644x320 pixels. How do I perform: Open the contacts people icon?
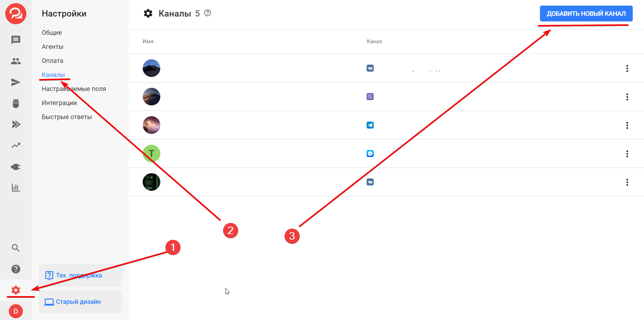coord(16,61)
